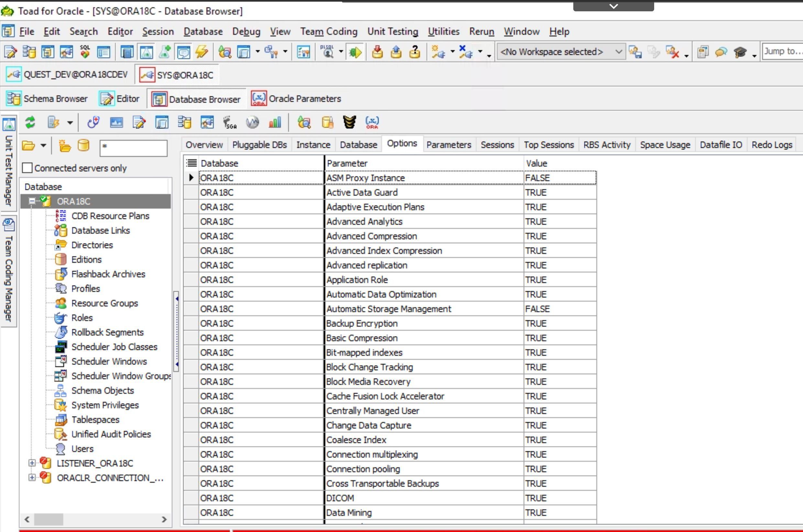Click the new folder icon with star in left panel
803x532 pixels.
tap(64, 146)
